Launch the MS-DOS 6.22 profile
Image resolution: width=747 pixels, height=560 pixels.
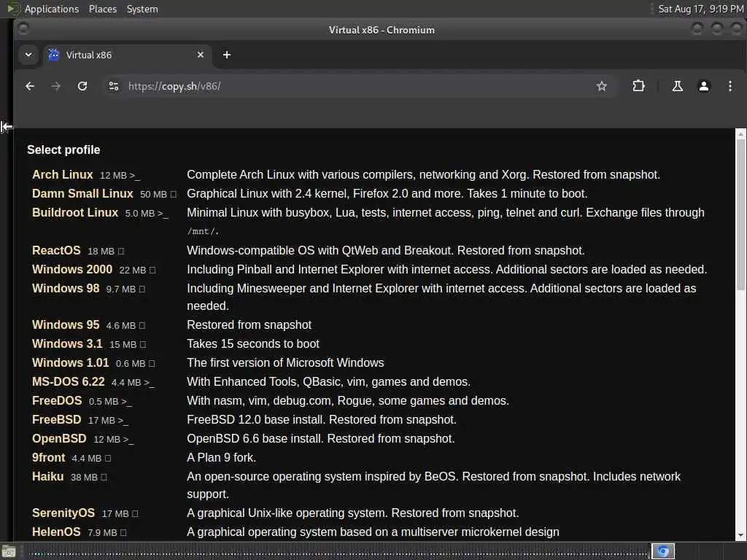pyautogui.click(x=68, y=382)
